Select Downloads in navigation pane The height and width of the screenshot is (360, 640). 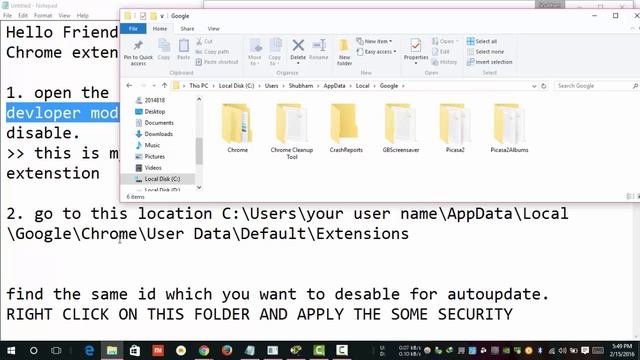coord(158,134)
